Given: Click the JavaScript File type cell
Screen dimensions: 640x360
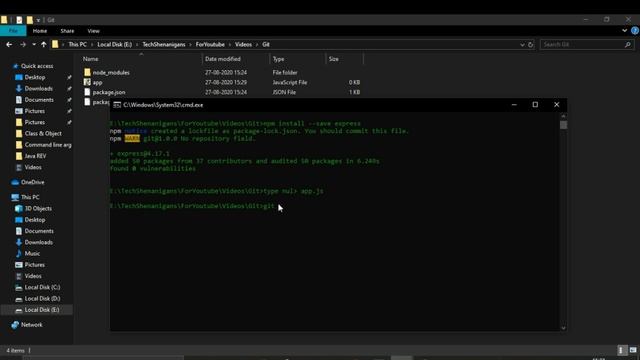Looking at the screenshot, I should tap(290, 82).
